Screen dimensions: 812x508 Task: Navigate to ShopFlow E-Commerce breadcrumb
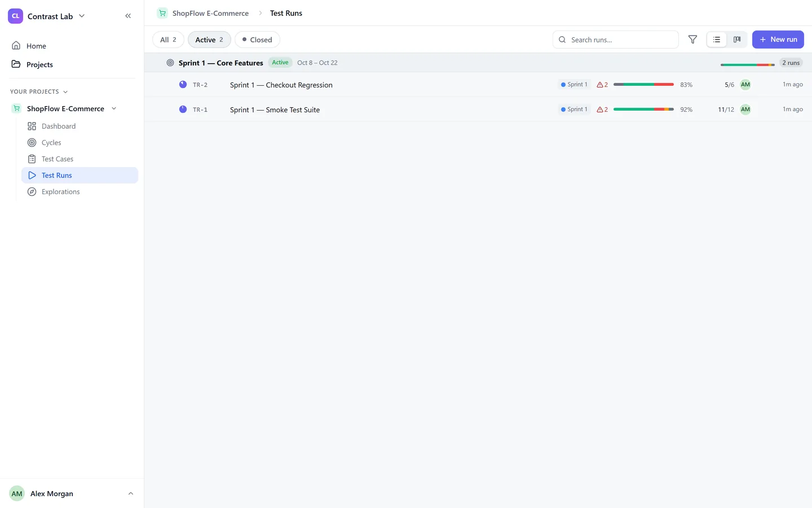pos(210,13)
